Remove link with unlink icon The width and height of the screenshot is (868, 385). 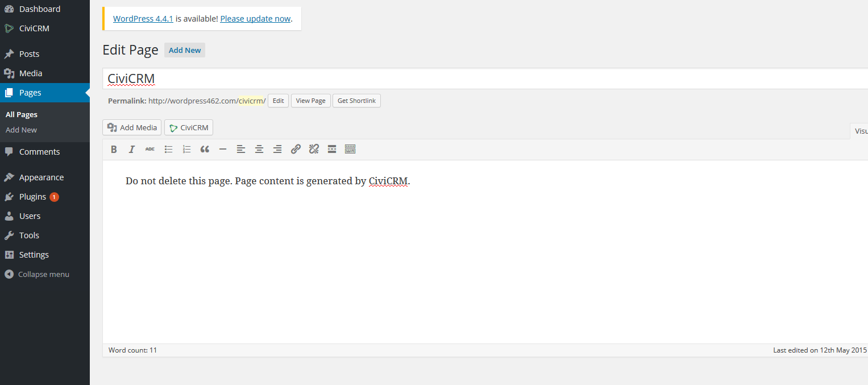314,149
